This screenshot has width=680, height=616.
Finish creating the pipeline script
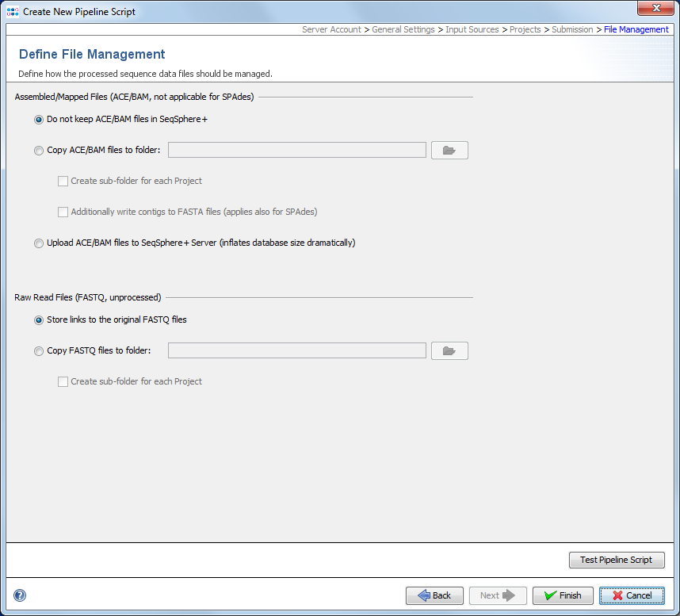(563, 595)
